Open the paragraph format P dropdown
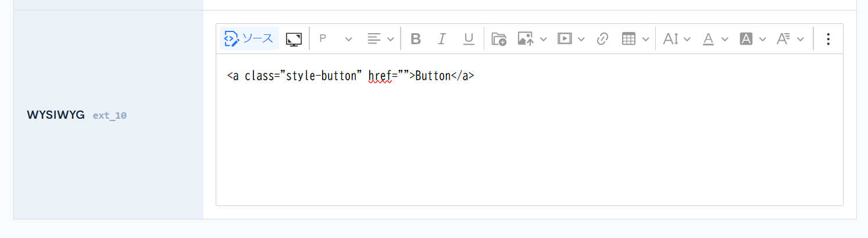Screen dimensions: 868x238 [x=335, y=39]
